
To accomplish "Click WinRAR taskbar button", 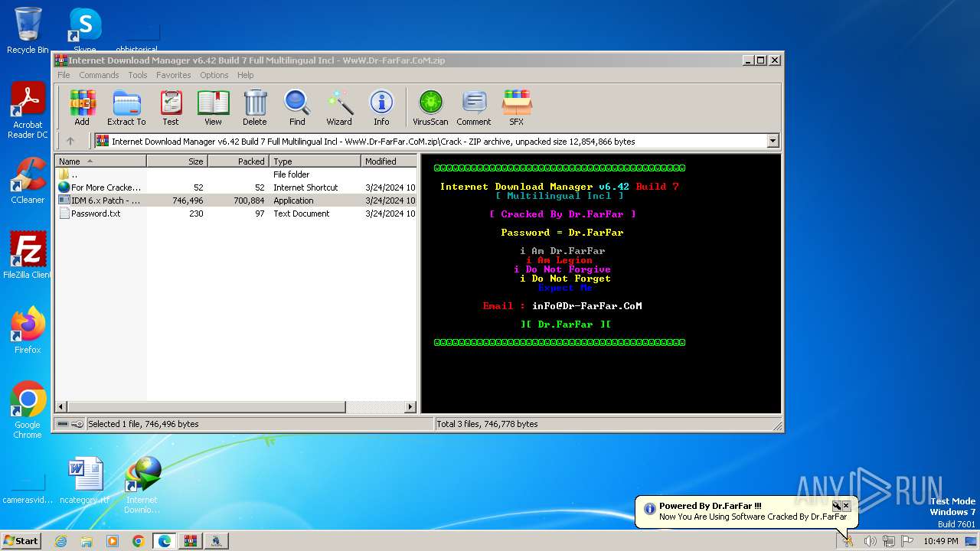I will coord(191,541).
